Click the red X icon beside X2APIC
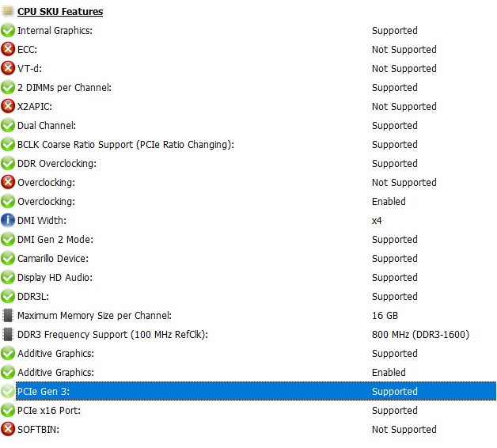 [x=8, y=106]
